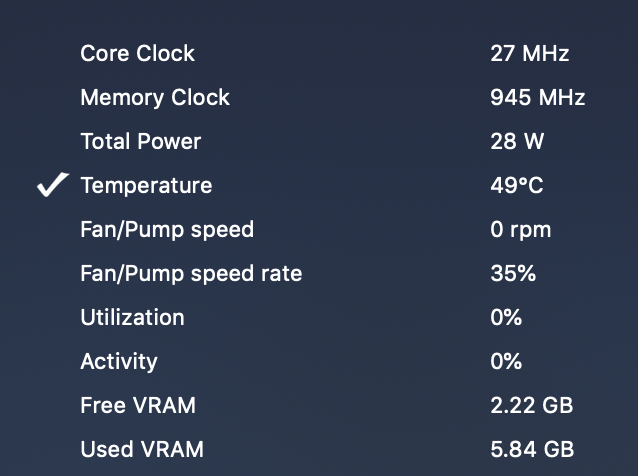Click the 2.22 GB free VRAM value
The width and height of the screenshot is (638, 476).
531,406
